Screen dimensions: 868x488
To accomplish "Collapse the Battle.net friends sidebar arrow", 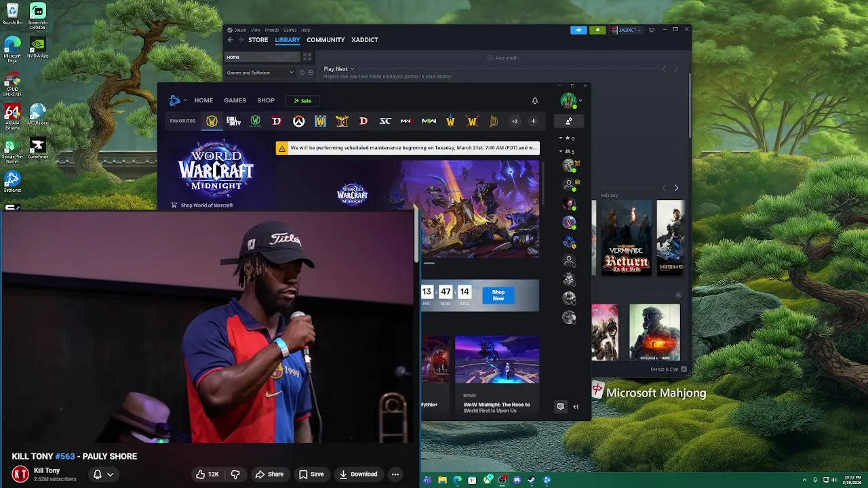I will point(576,407).
